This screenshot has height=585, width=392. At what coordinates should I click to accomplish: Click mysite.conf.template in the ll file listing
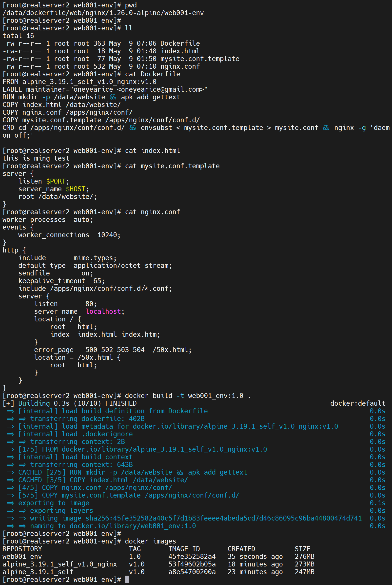tap(200, 59)
